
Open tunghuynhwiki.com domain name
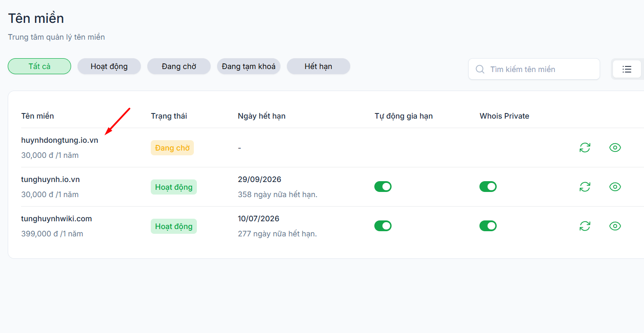point(56,219)
